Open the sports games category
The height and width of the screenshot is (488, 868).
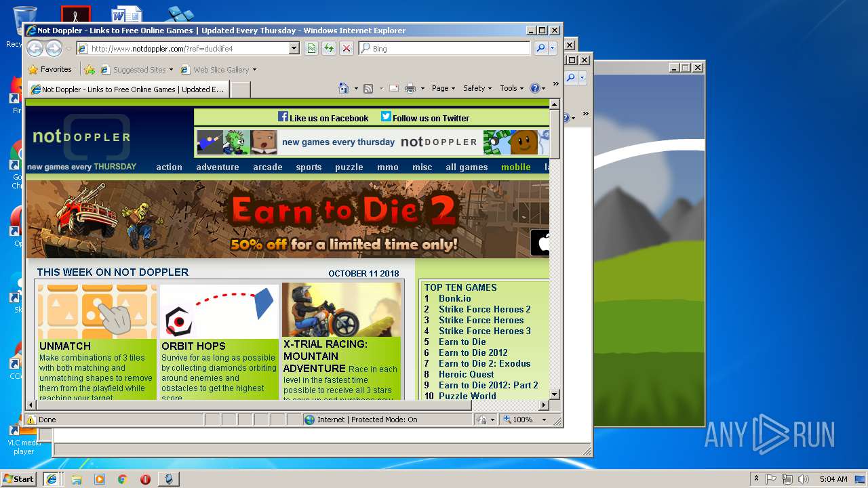[x=309, y=167]
